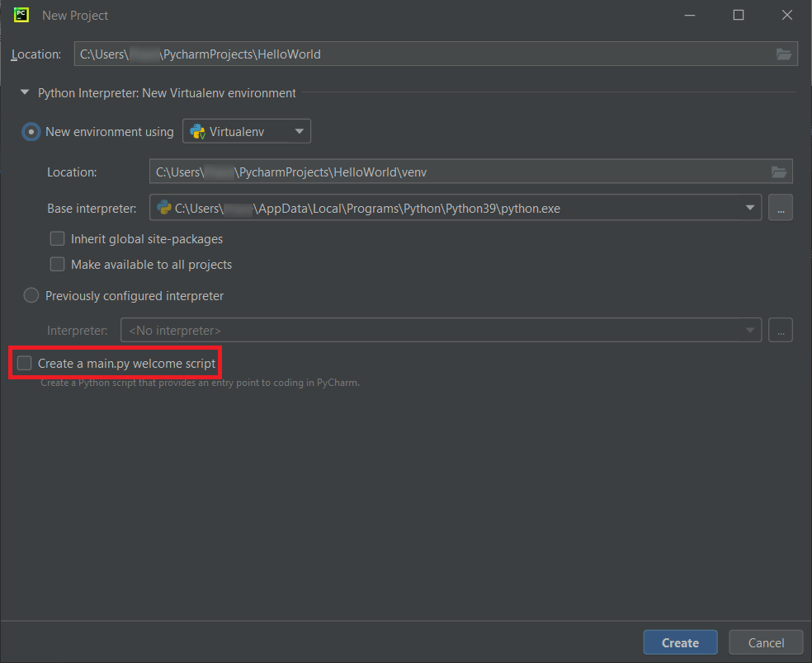Click the project Location path field

coord(436,54)
